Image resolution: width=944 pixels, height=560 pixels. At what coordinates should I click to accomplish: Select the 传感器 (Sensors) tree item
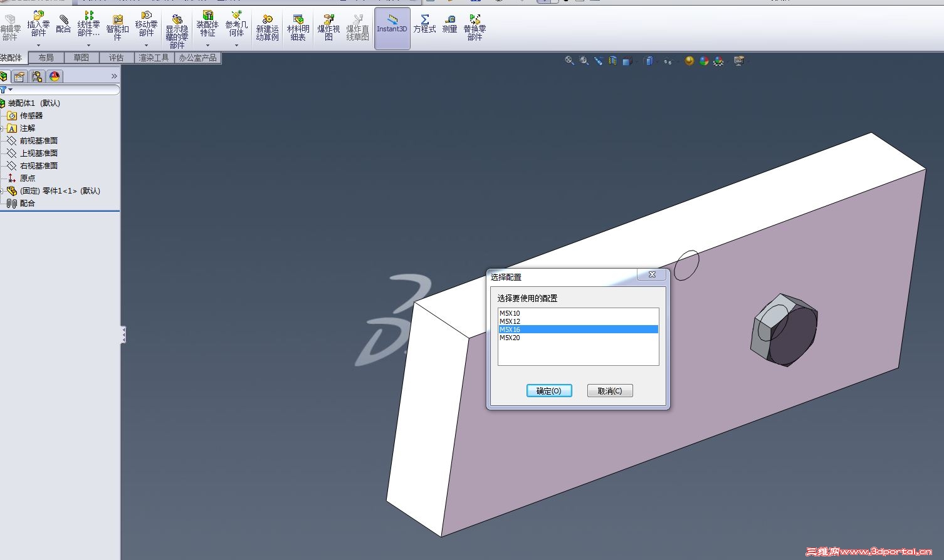pos(25,116)
